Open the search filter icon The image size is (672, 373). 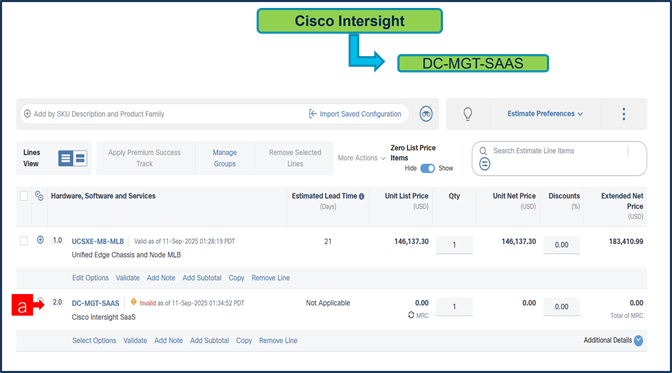pos(484,164)
